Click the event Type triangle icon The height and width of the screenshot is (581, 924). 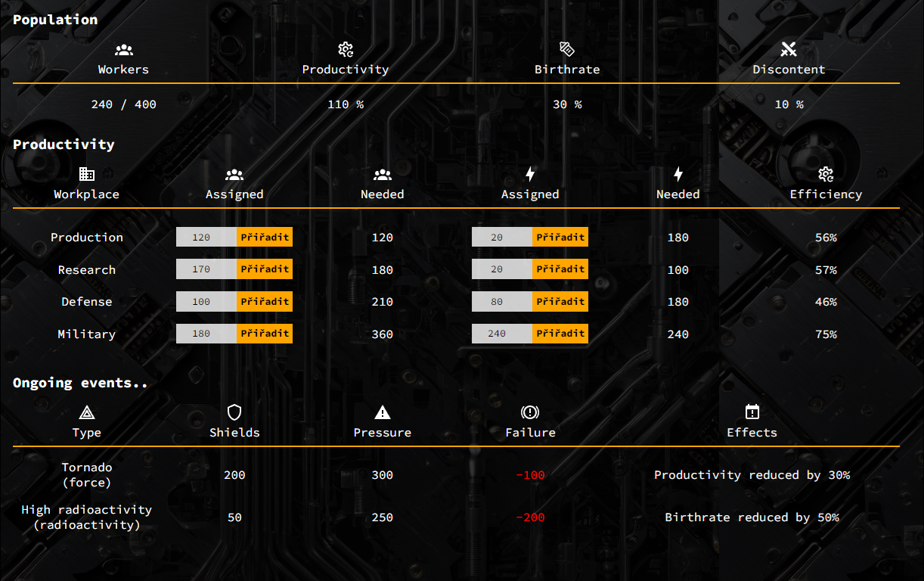coord(86,412)
